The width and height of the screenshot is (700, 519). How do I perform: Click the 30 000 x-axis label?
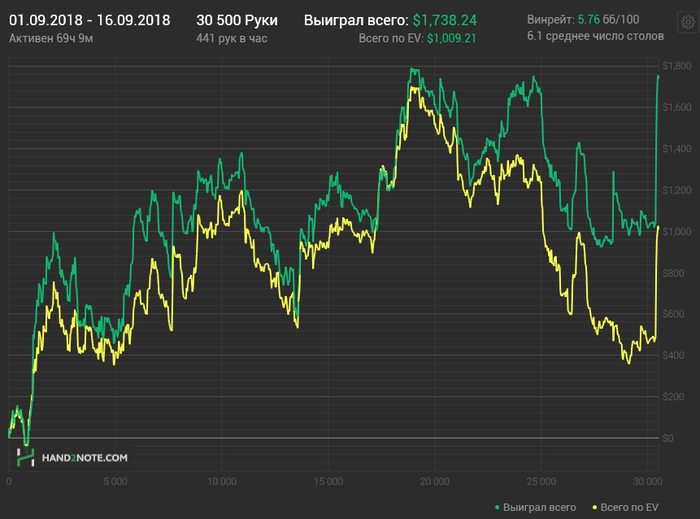click(x=647, y=482)
